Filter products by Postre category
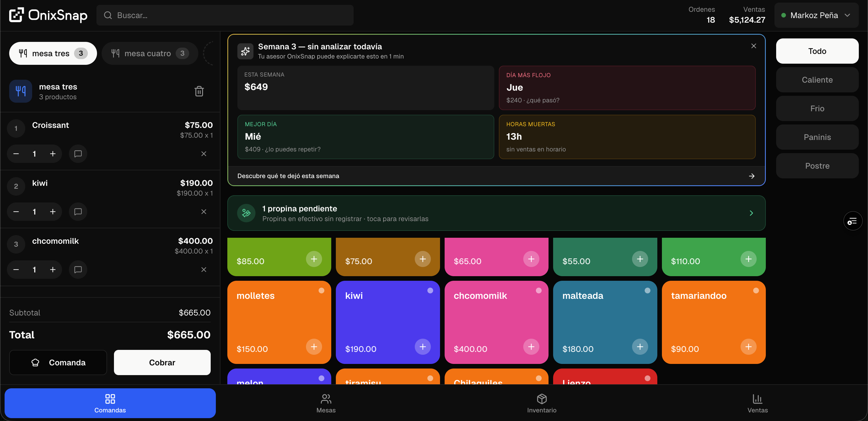The image size is (868, 421). 817,166
